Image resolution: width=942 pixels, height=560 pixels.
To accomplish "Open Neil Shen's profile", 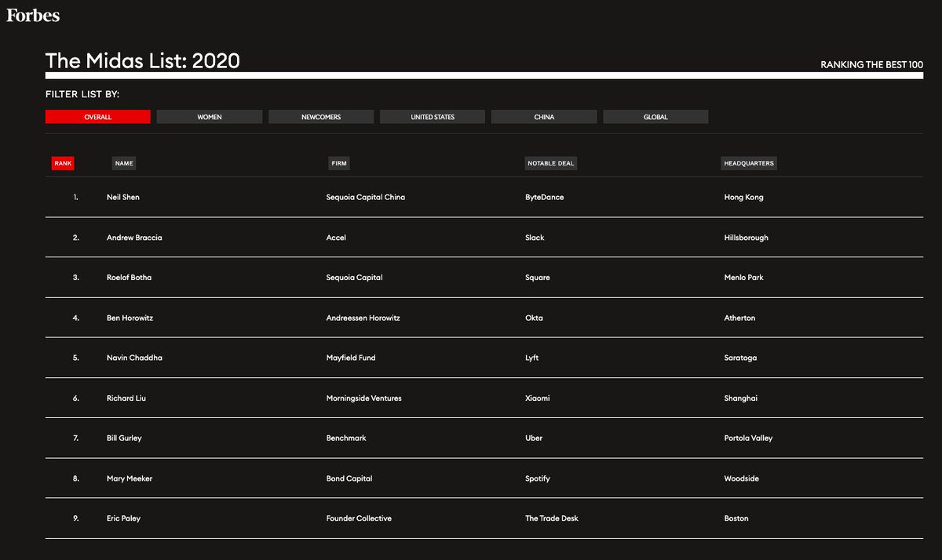I will tap(123, 197).
